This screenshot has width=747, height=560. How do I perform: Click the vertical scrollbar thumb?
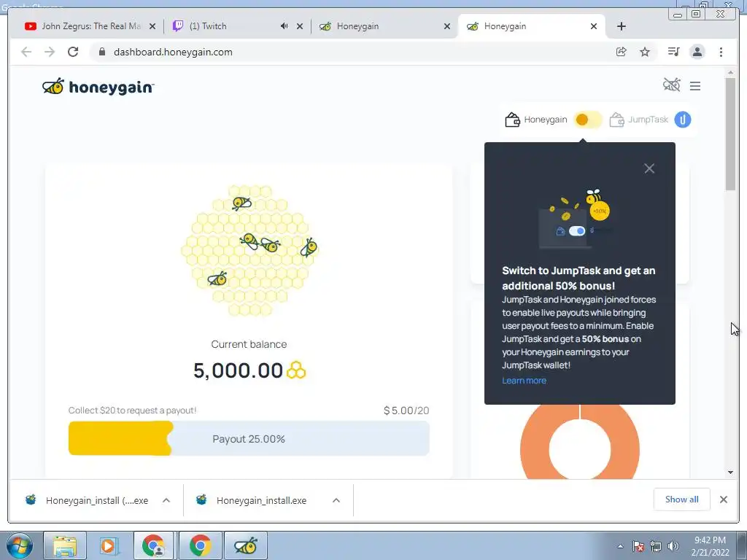pyautogui.click(x=731, y=134)
